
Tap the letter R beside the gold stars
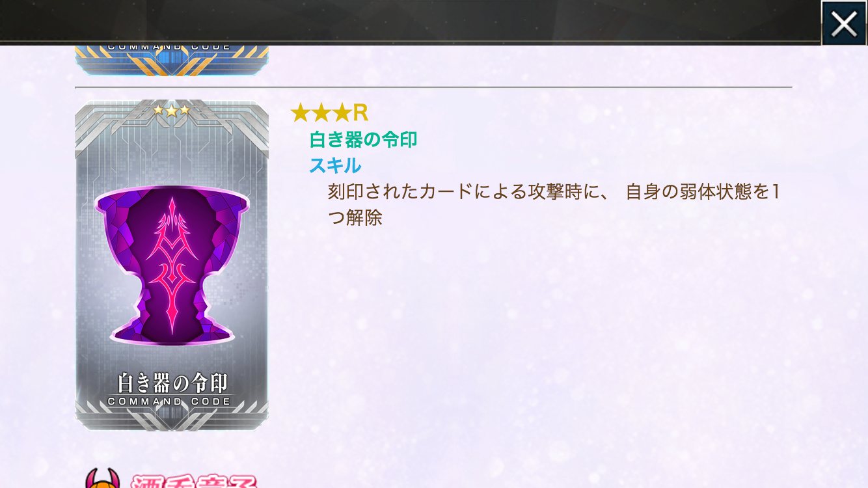coord(360,113)
